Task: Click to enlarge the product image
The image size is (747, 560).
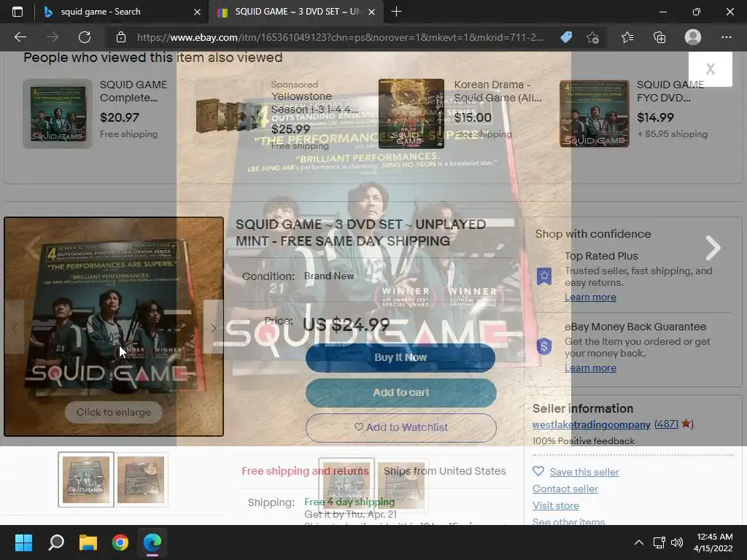Action: pyautogui.click(x=113, y=412)
